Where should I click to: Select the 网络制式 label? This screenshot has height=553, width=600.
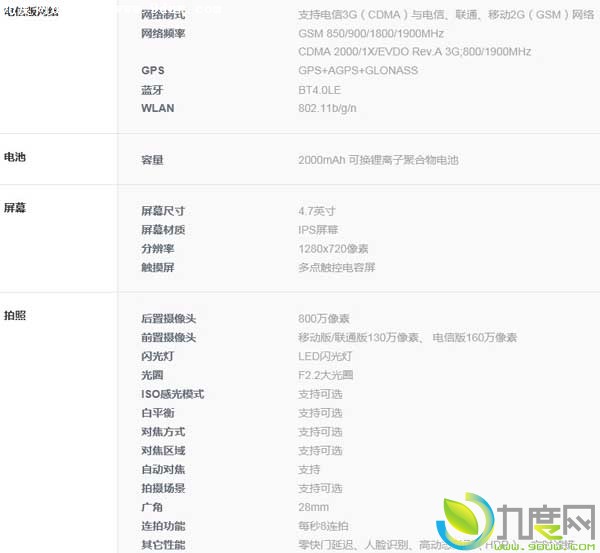tap(163, 15)
